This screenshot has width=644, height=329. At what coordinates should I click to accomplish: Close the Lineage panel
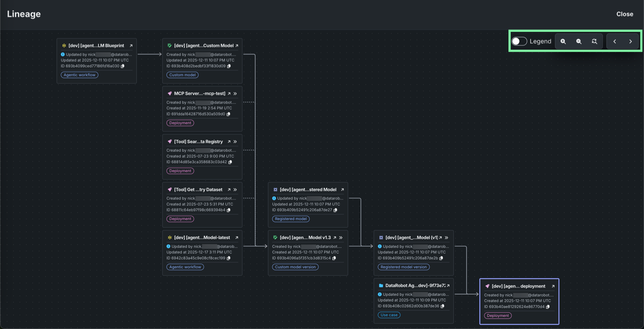pos(625,14)
